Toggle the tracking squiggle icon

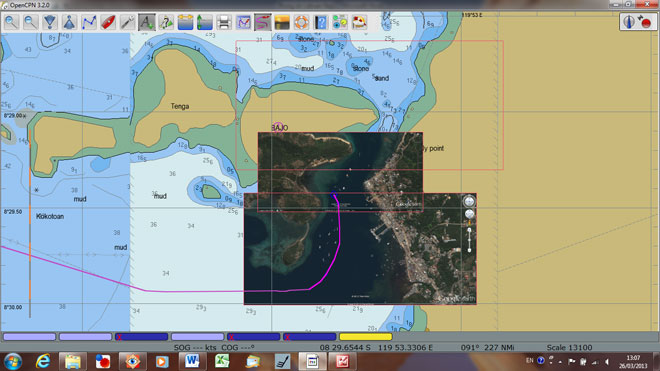pyautogui.click(x=263, y=22)
